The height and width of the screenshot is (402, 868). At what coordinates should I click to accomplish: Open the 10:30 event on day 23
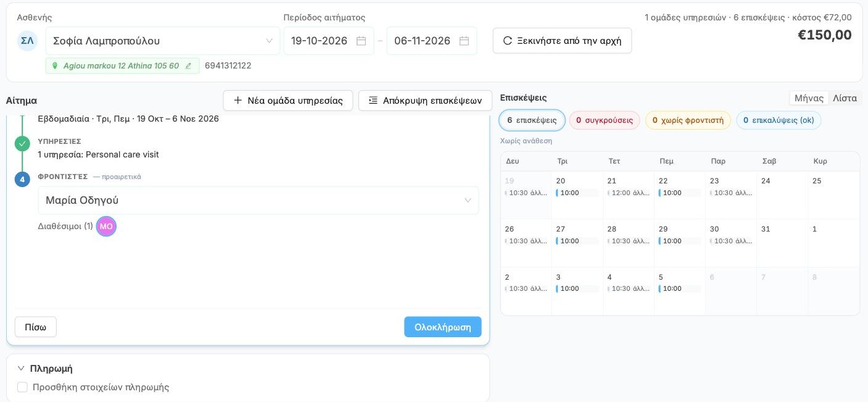pyautogui.click(x=731, y=193)
